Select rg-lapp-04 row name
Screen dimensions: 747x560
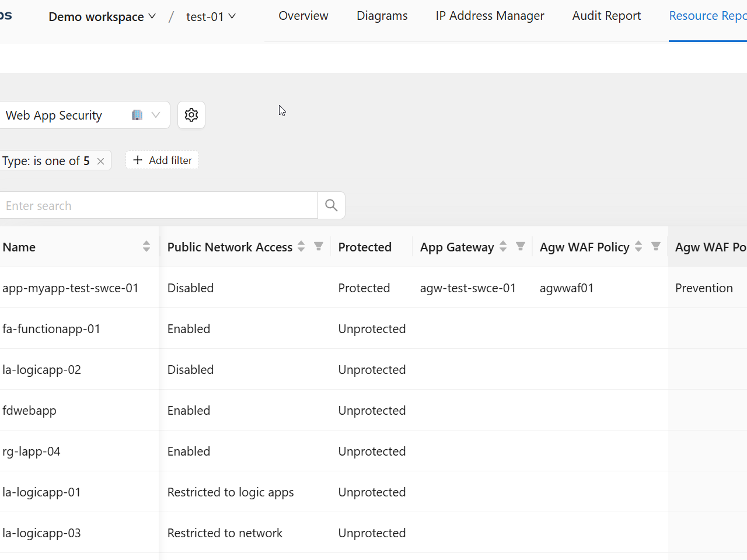(x=32, y=451)
